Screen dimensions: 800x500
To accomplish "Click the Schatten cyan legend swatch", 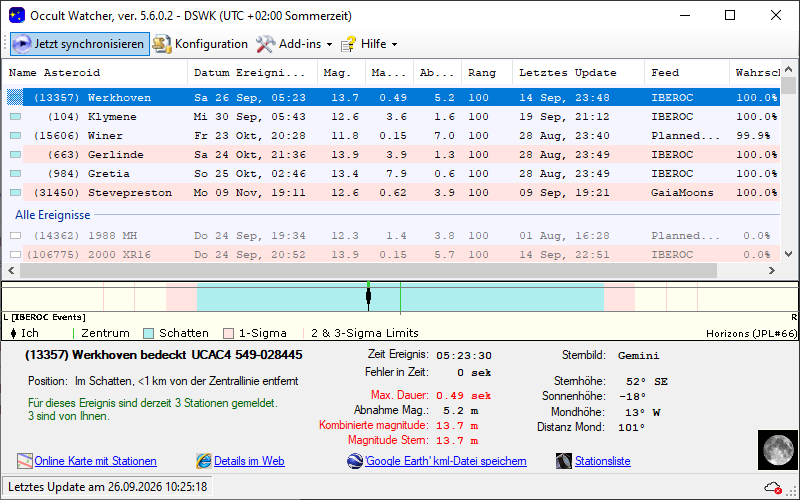I will click(x=148, y=334).
